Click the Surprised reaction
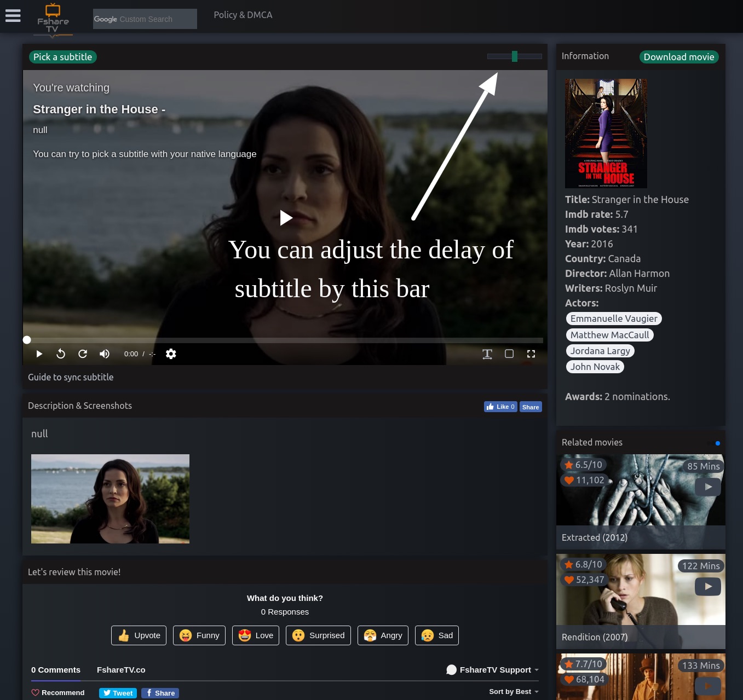 [318, 635]
